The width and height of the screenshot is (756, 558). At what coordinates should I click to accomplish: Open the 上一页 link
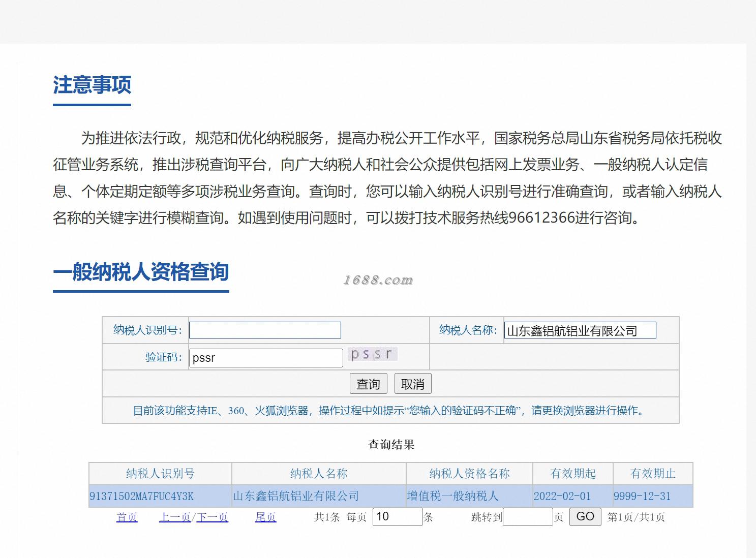click(175, 517)
